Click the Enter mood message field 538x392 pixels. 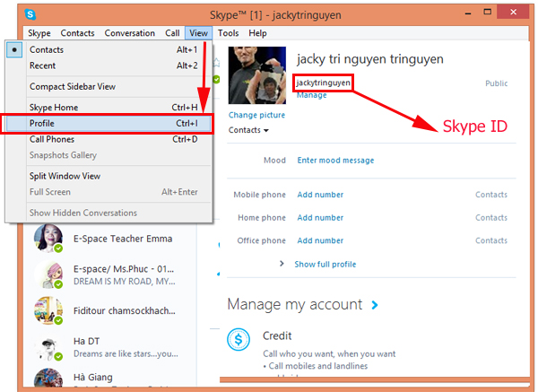pos(335,161)
